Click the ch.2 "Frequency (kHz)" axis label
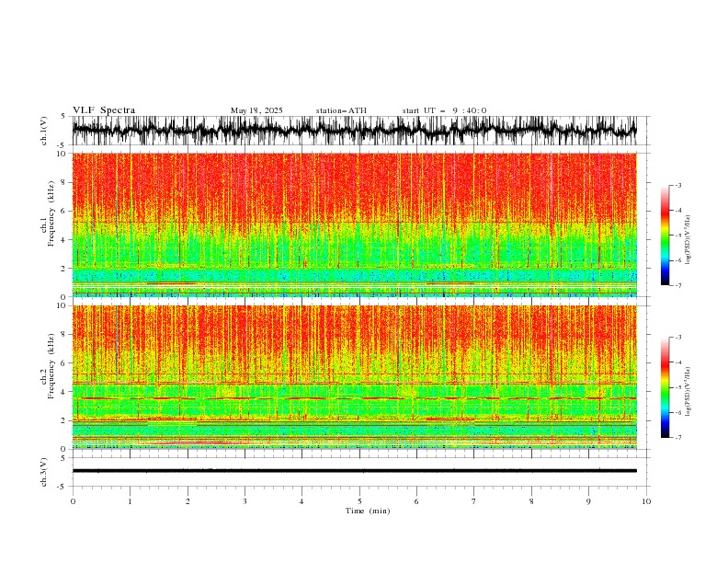This screenshot has height=563, width=728. coord(51,366)
